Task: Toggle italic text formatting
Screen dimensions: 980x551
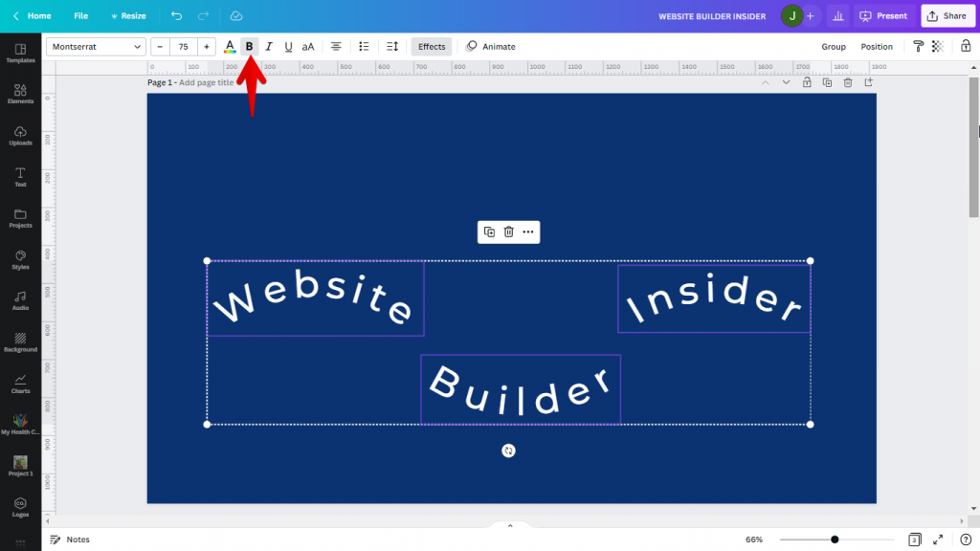Action: point(269,46)
